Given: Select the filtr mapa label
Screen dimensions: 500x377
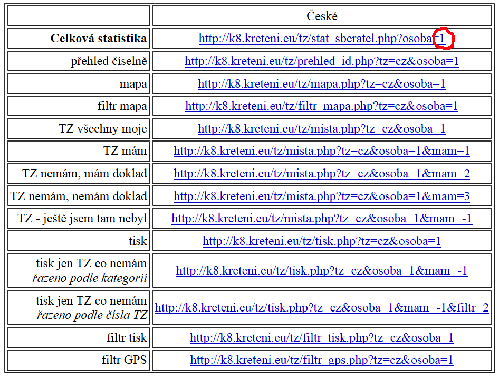Looking at the screenshot, I should [x=122, y=106].
